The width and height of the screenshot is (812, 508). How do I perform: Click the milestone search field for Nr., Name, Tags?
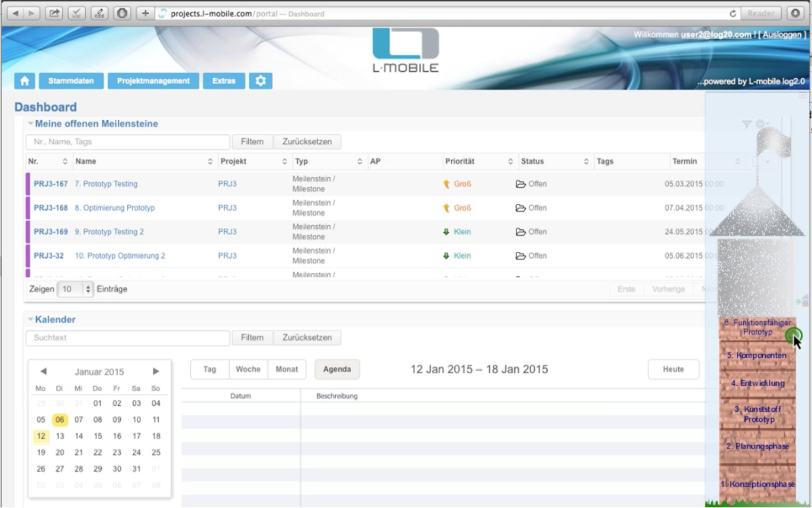[128, 142]
